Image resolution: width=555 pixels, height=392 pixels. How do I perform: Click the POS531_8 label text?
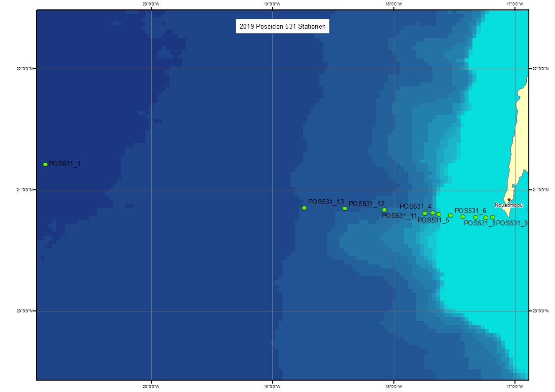tap(479, 223)
